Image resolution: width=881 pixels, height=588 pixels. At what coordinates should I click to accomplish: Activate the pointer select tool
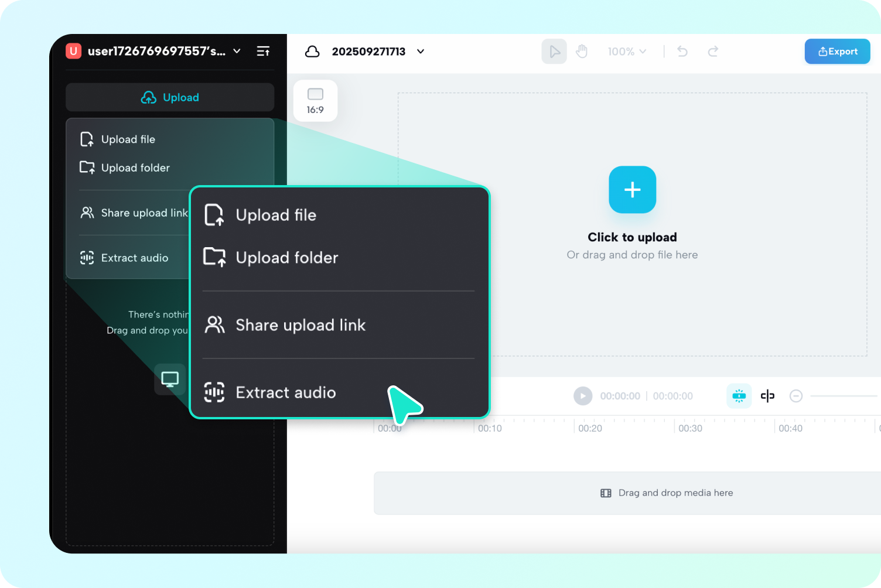(x=554, y=52)
